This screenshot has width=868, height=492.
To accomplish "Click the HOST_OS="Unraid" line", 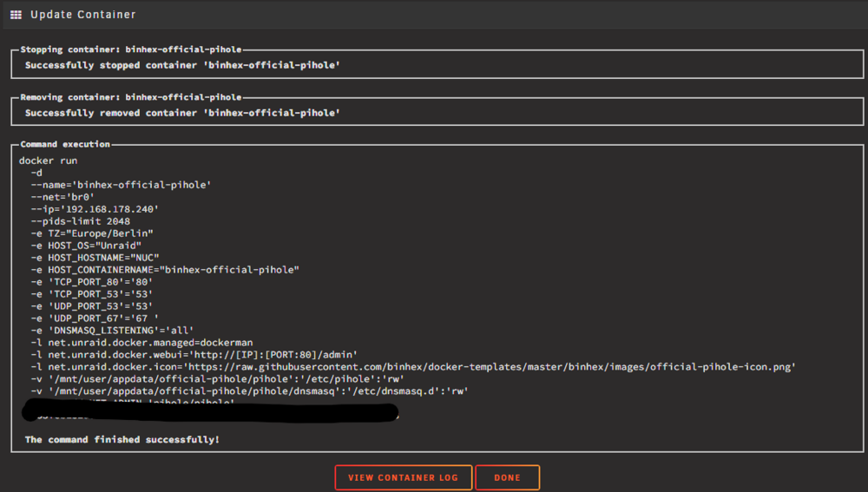I will [x=86, y=246].
